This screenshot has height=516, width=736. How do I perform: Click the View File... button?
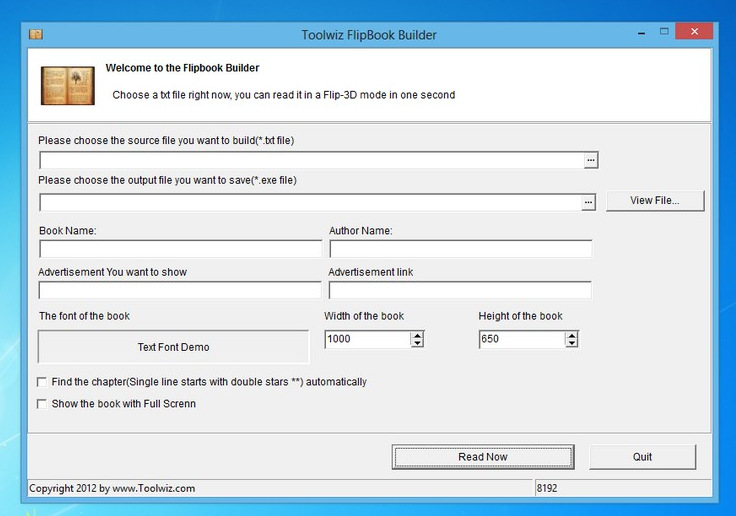(x=655, y=200)
